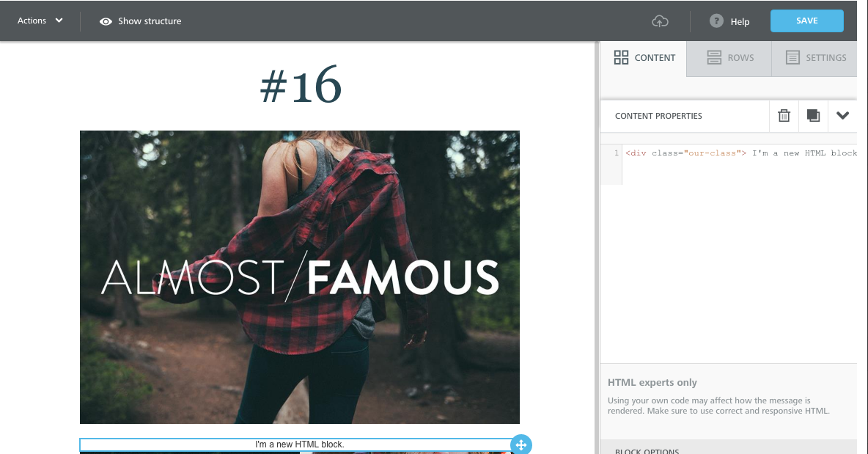Screen dimensions: 868x454
Task: Click the Content Properties heading
Action: [658, 116]
